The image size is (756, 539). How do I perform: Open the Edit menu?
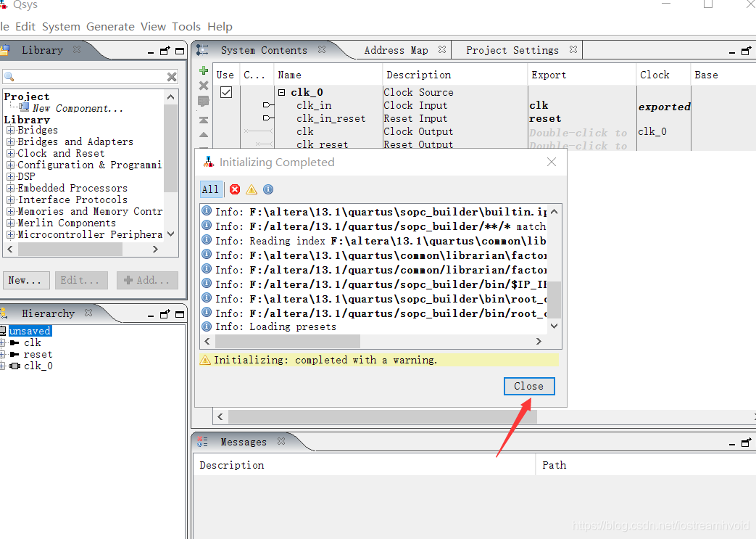click(25, 27)
